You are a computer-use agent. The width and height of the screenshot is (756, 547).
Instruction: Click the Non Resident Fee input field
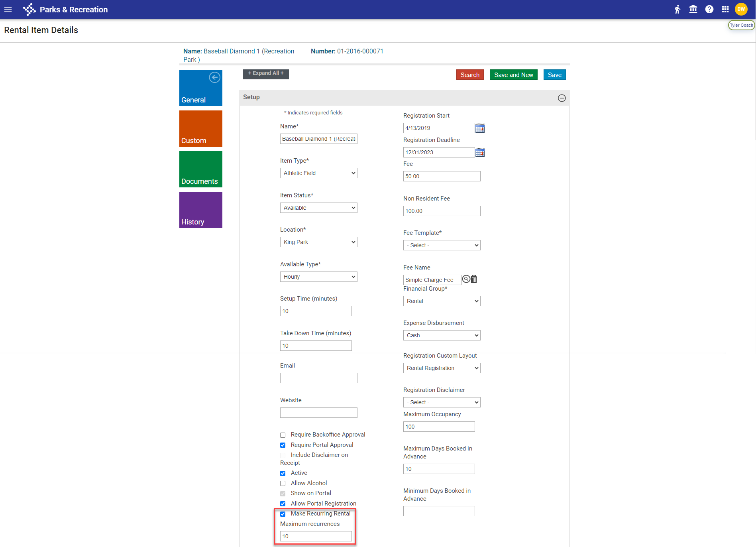(x=442, y=211)
